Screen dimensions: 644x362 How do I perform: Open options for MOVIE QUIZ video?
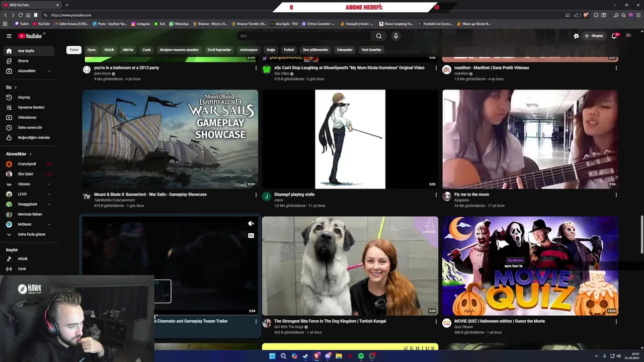pos(616,322)
